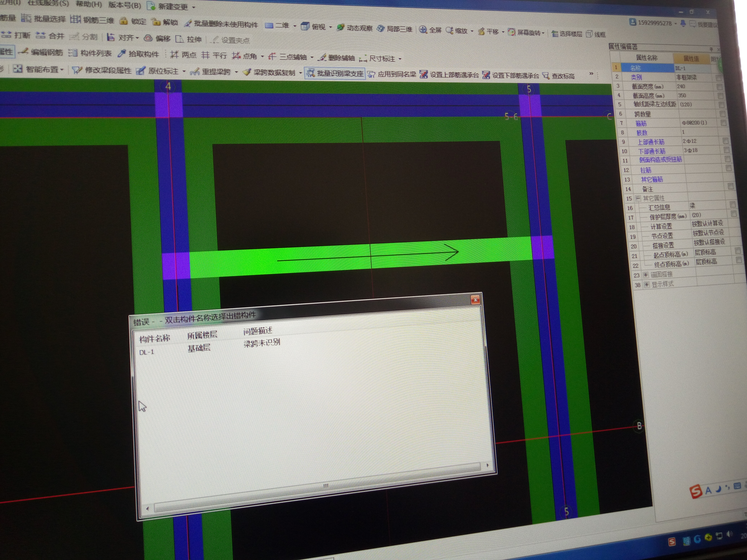Expand the 锚固搭接 property group
747x560 pixels.
[646, 275]
